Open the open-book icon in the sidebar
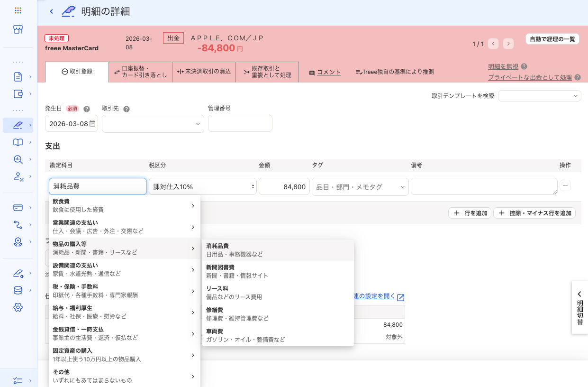This screenshot has width=588, height=387. [x=18, y=142]
